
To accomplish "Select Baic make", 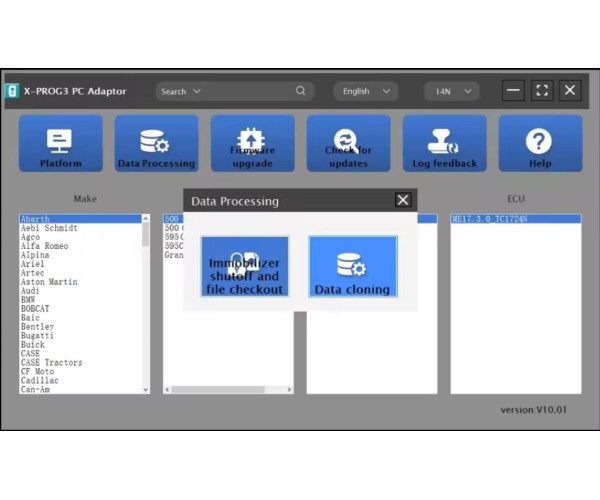I will click(80, 318).
